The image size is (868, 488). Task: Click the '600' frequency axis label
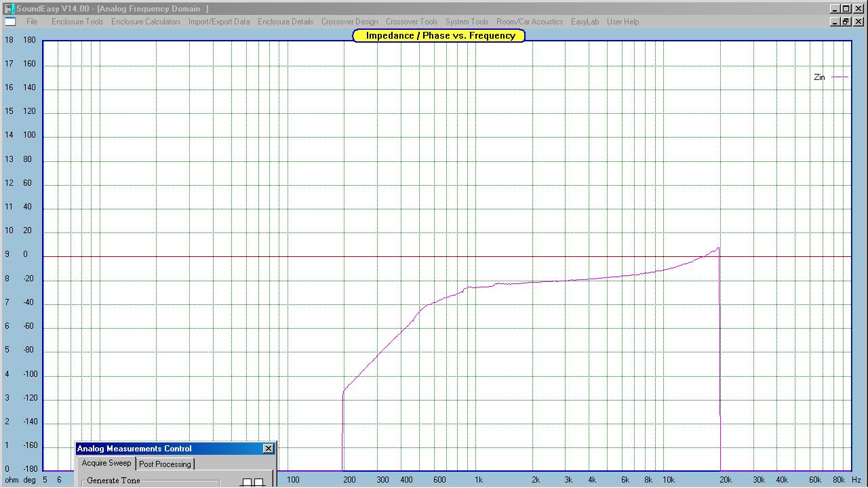(x=439, y=480)
